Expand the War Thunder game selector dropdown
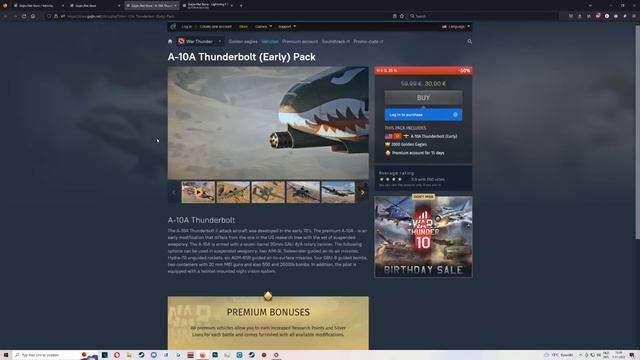640x360 pixels. pyautogui.click(x=220, y=41)
